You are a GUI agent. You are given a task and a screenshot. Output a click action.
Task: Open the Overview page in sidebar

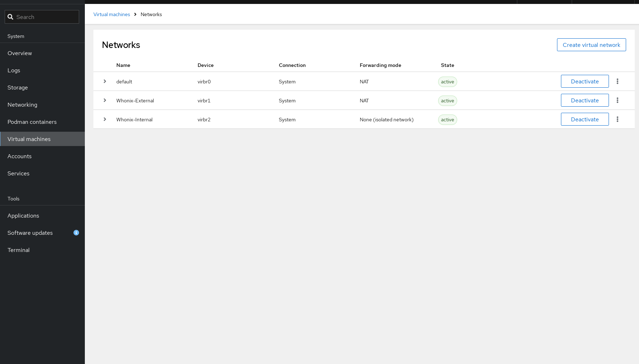point(20,53)
